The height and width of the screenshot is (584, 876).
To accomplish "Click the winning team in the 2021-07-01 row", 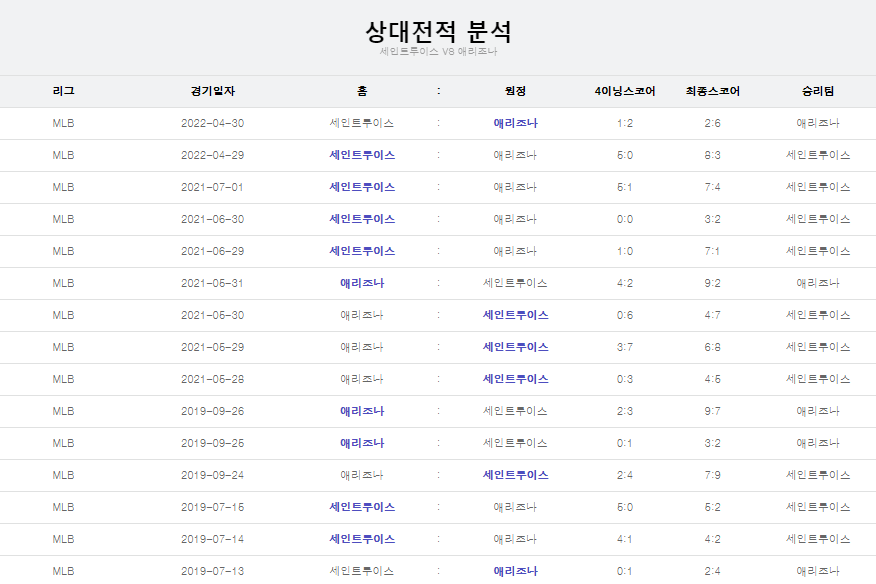I will click(818, 187).
